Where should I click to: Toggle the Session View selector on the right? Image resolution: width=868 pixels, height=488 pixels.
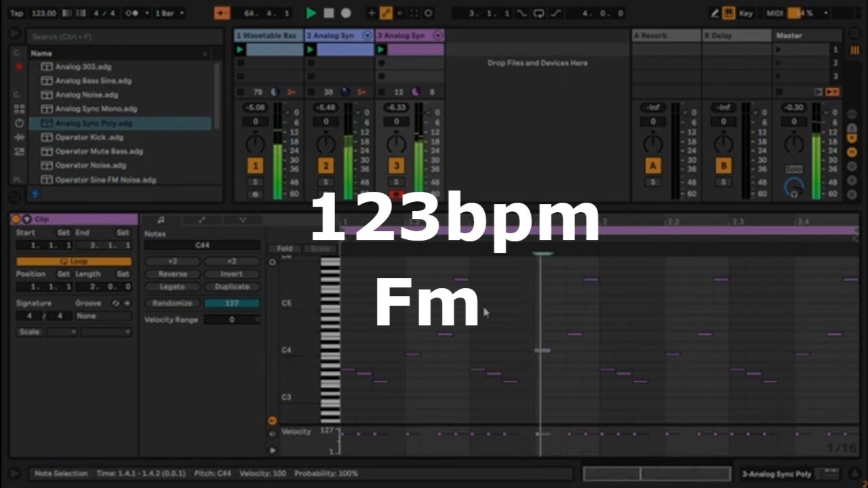tap(854, 51)
